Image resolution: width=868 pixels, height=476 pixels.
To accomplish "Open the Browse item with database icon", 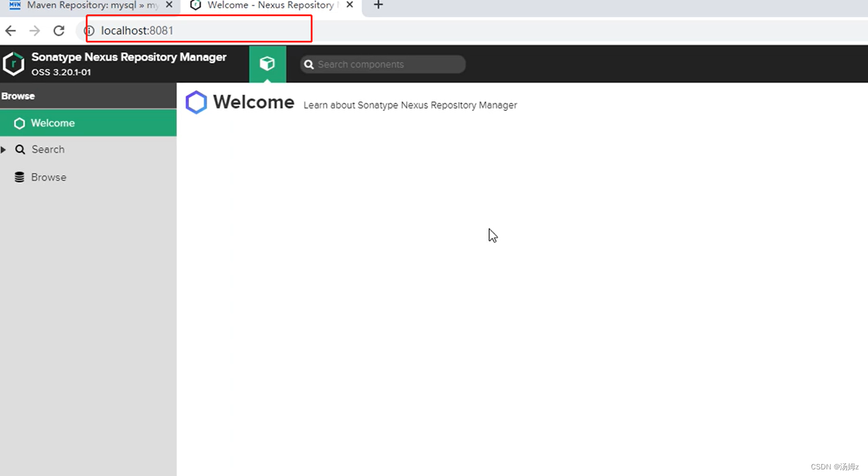I will pos(88,177).
